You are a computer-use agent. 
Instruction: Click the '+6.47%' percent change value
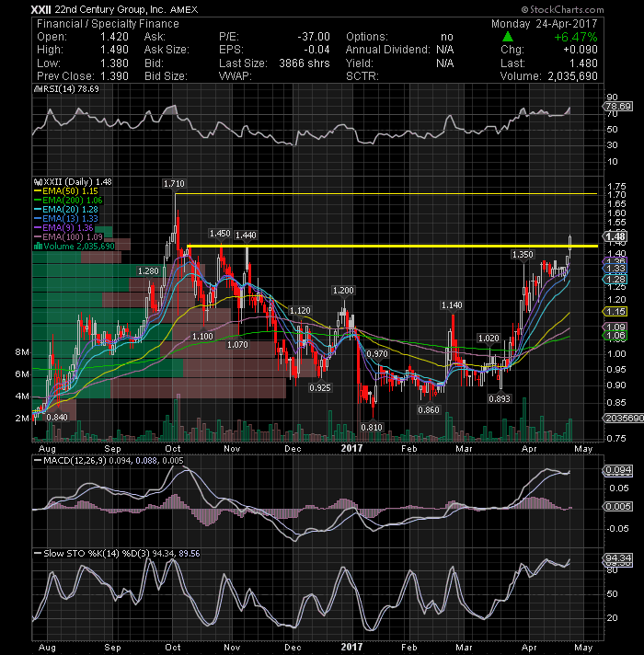coord(576,37)
